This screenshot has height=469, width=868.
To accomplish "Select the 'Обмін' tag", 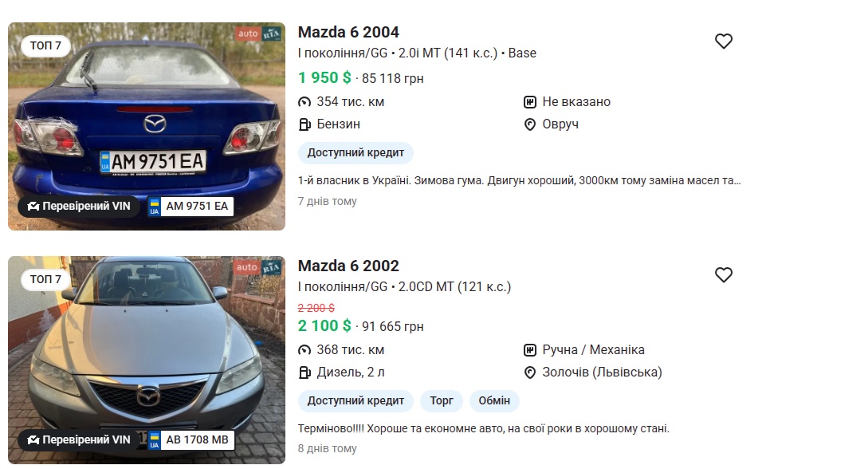I will point(494,400).
